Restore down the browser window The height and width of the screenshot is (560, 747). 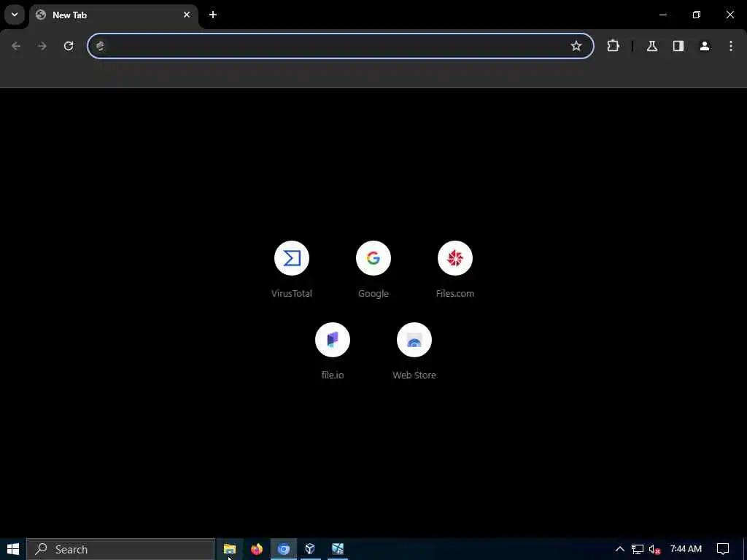[x=697, y=15]
